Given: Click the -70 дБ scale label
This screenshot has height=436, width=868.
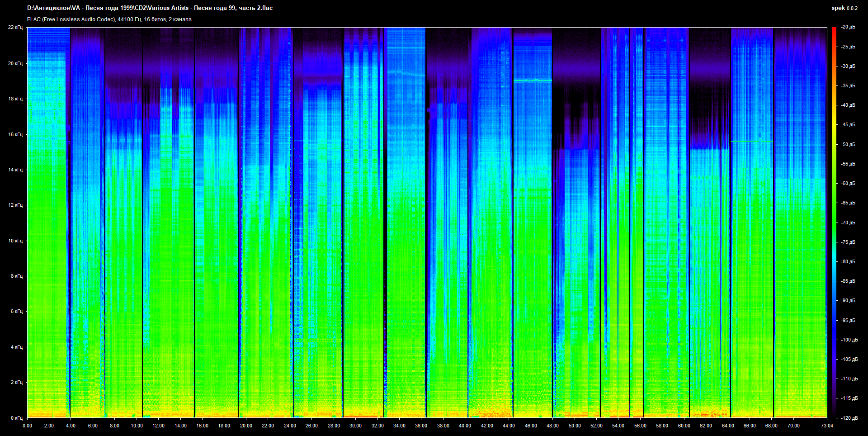Looking at the screenshot, I should click(848, 223).
